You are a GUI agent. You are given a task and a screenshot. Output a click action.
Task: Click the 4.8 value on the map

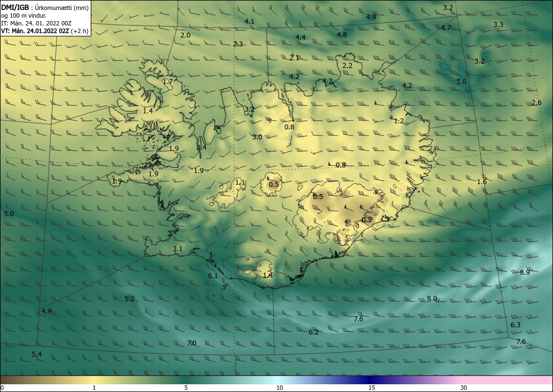tap(342, 34)
